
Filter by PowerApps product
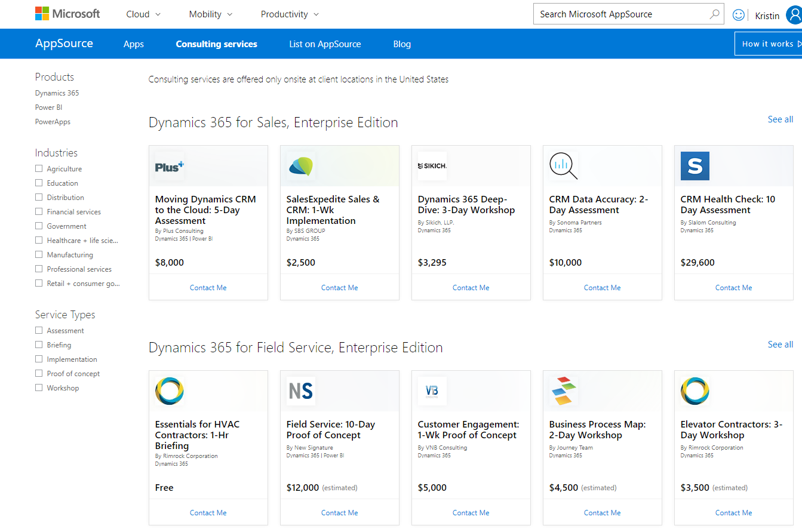(53, 122)
